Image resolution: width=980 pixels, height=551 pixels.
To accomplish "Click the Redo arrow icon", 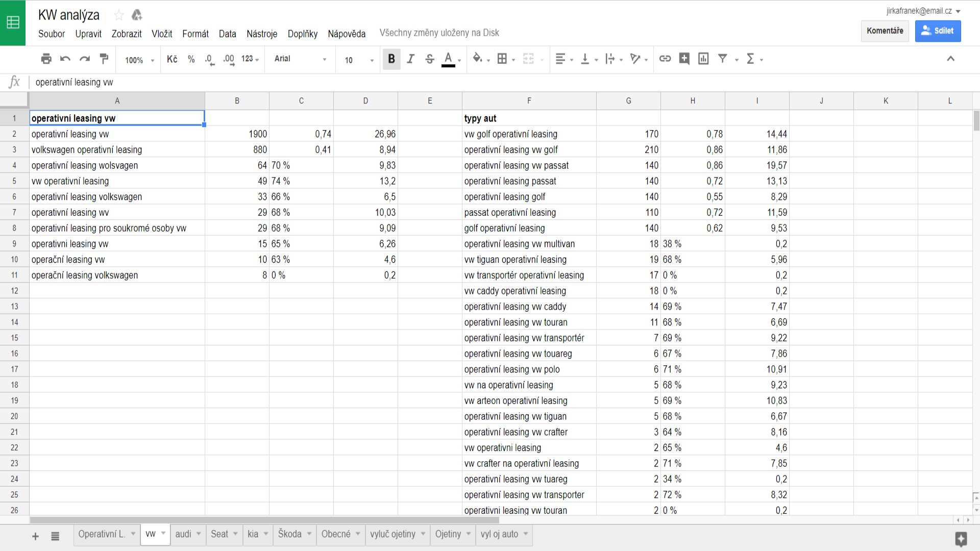I will coord(85,59).
